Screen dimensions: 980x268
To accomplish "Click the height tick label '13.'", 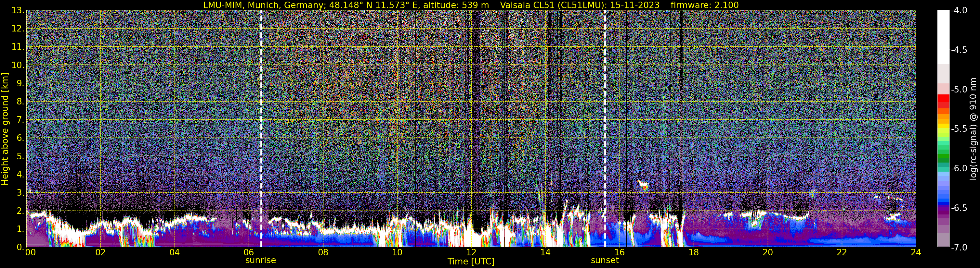I will [18, 11].
